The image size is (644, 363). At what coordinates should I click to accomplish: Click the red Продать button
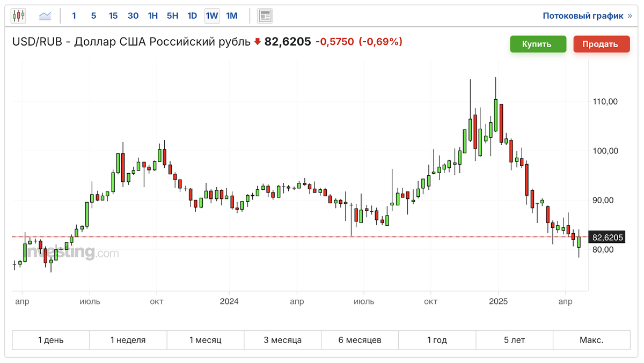[x=602, y=44]
